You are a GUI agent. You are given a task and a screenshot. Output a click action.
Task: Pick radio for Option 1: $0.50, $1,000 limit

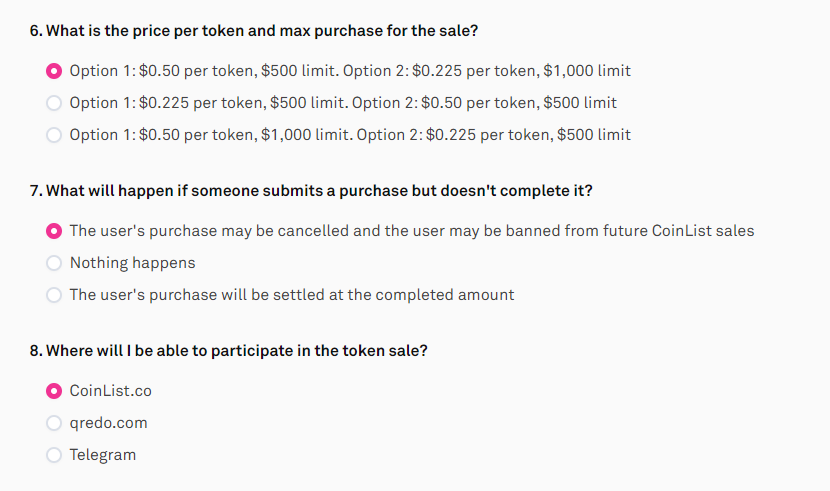click(54, 135)
